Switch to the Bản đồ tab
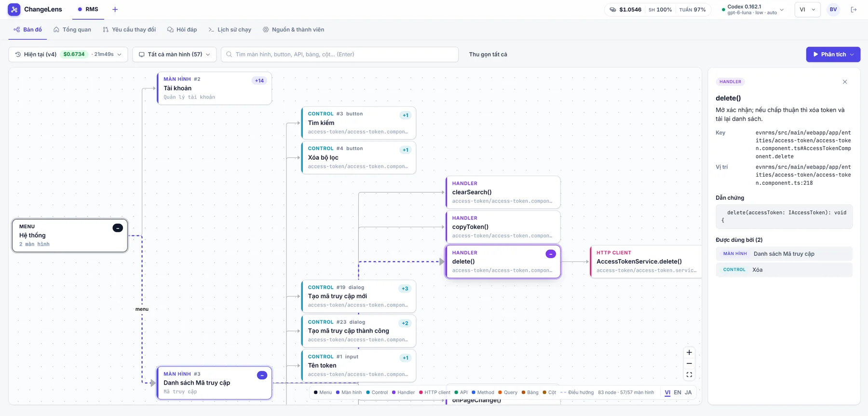Viewport: 868px width, 416px height. coord(28,29)
